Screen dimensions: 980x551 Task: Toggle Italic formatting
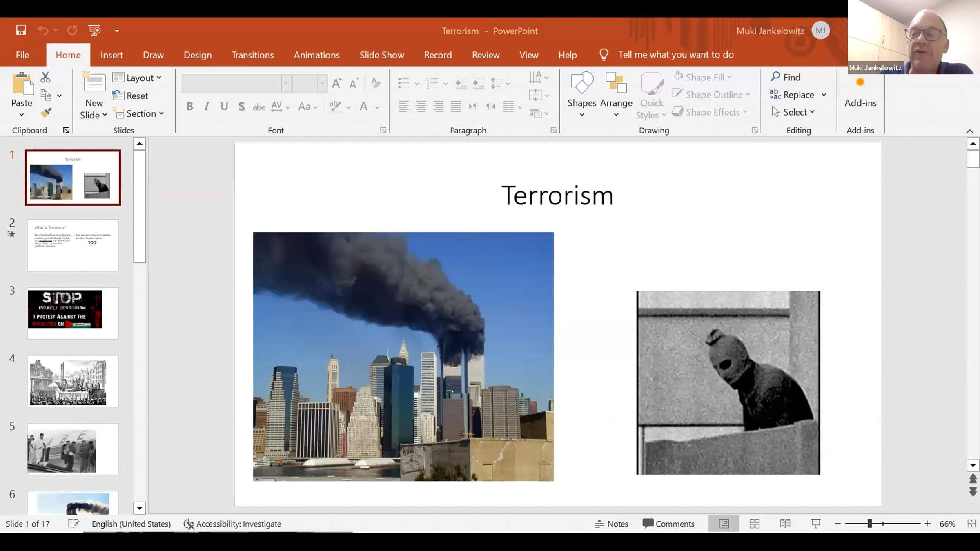point(207,107)
